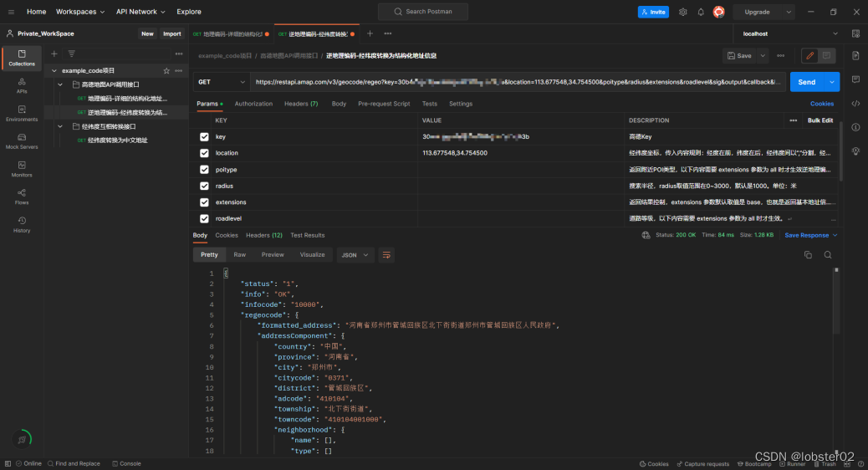The height and width of the screenshot is (470, 868).
Task: Open the Console in status bar
Action: pyautogui.click(x=126, y=464)
